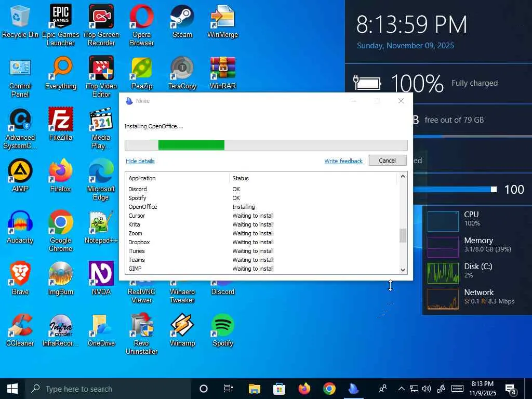Open iTop Screen Recorder shortcut
Screen dimensions: 532x399
coord(101,25)
